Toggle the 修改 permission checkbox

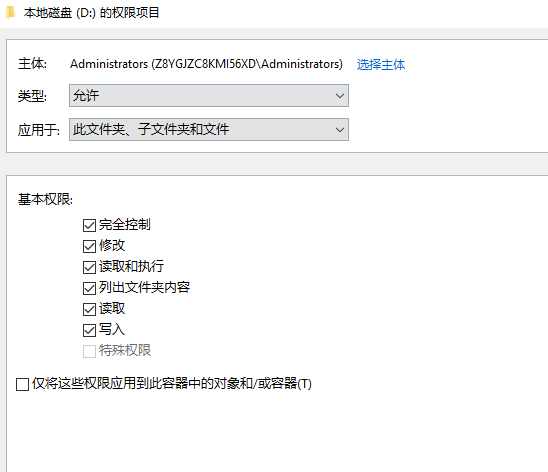(x=89, y=246)
